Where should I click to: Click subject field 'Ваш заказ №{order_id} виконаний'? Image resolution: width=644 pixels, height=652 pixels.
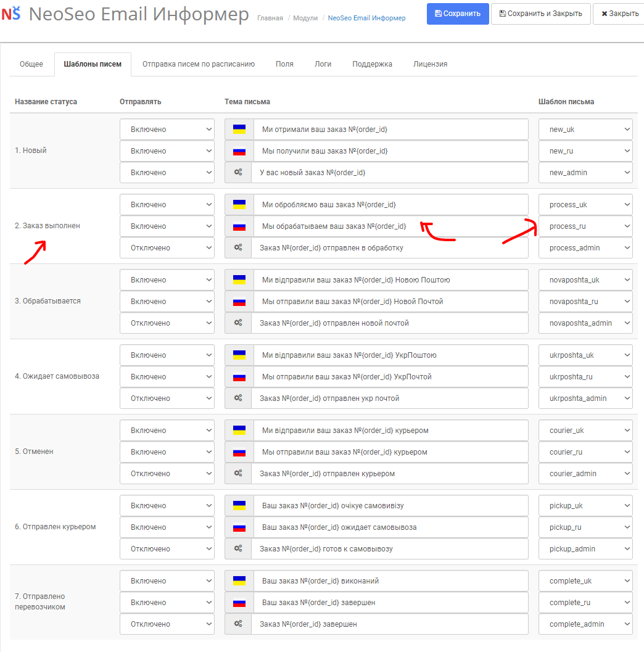point(391,581)
